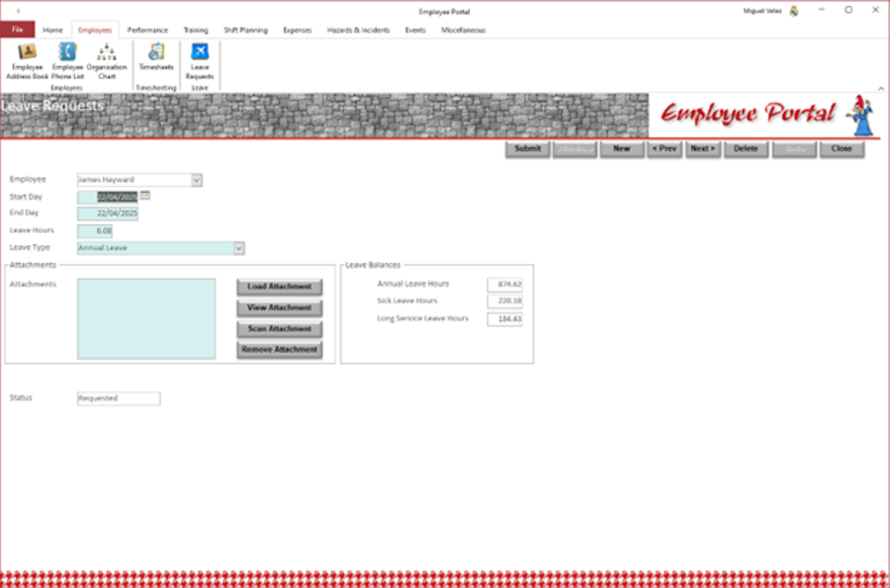The height and width of the screenshot is (588, 890).
Task: Open the Start Day calendar picker
Action: (x=145, y=196)
